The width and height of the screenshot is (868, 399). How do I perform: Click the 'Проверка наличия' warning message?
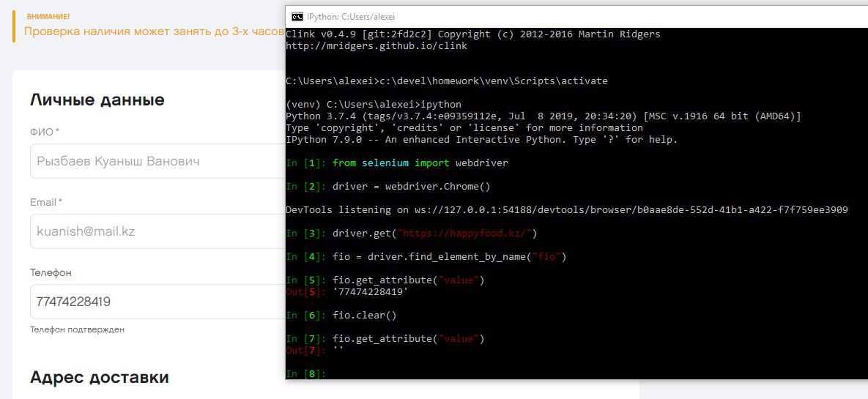[155, 31]
